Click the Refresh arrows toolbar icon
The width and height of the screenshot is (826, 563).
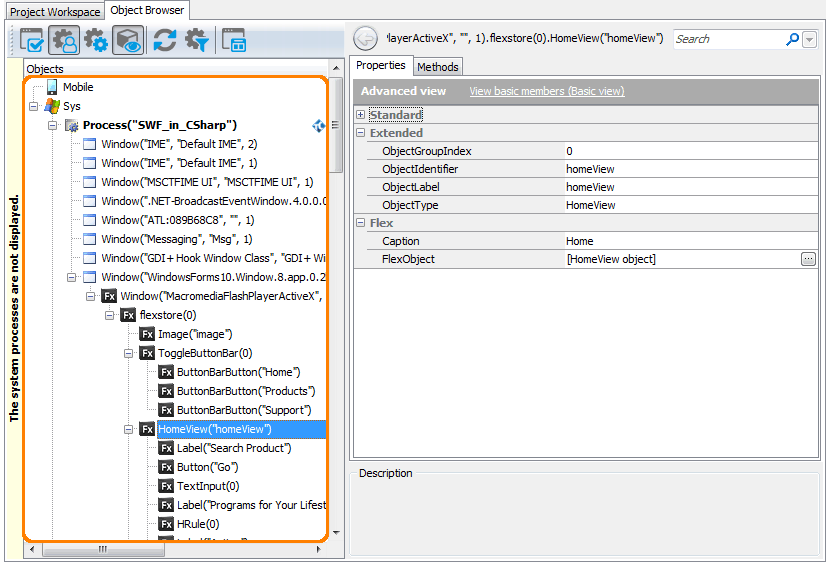[x=164, y=40]
